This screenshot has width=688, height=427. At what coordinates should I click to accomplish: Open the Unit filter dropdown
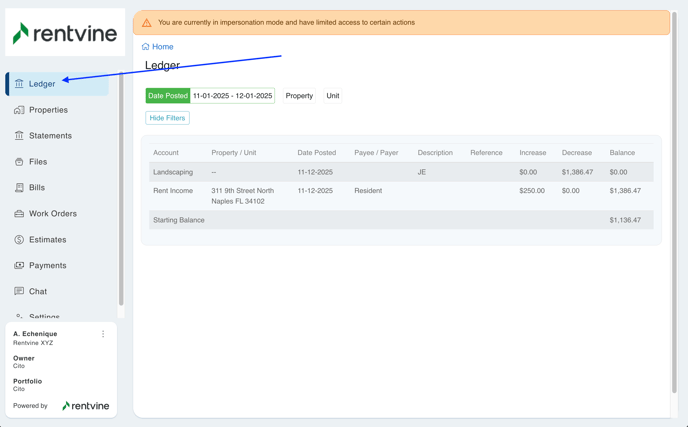333,96
